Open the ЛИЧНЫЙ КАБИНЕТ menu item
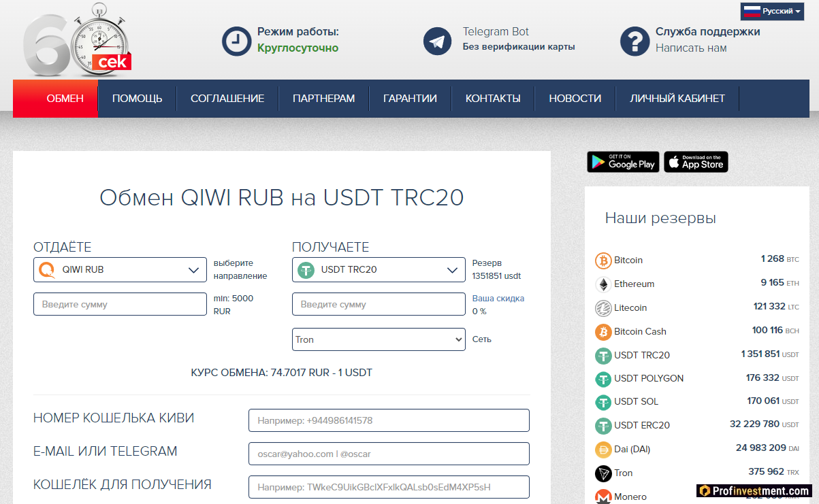Screen dimensions: 819x504 tap(677, 99)
